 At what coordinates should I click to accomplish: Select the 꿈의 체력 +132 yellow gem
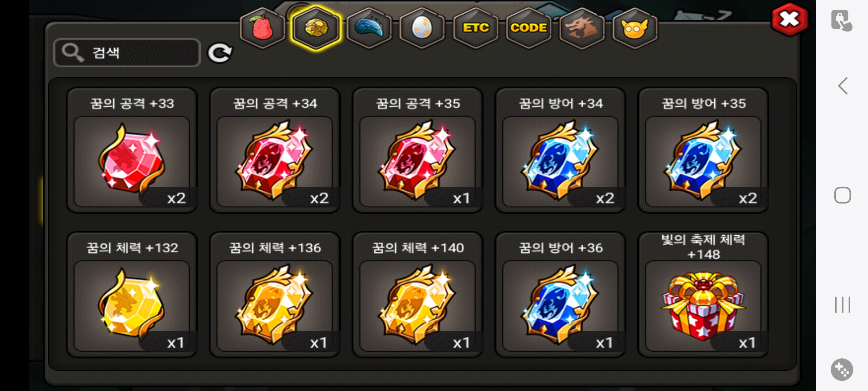coord(132,295)
